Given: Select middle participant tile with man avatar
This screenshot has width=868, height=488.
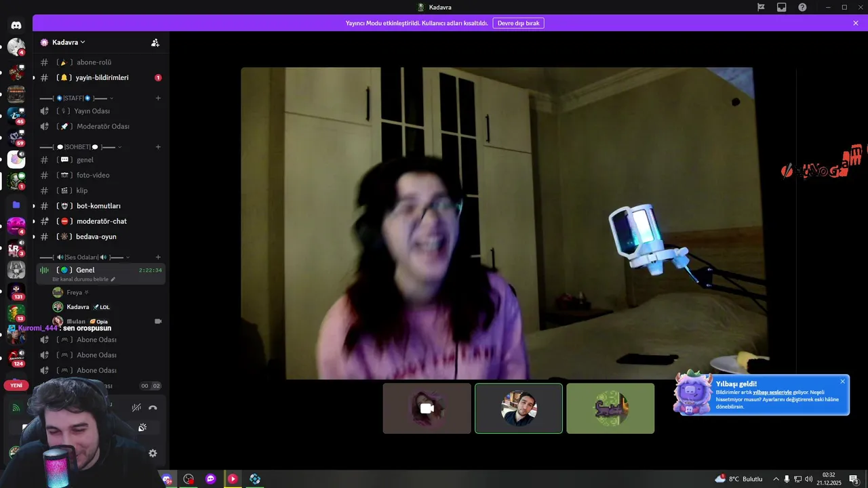Looking at the screenshot, I should (519, 409).
